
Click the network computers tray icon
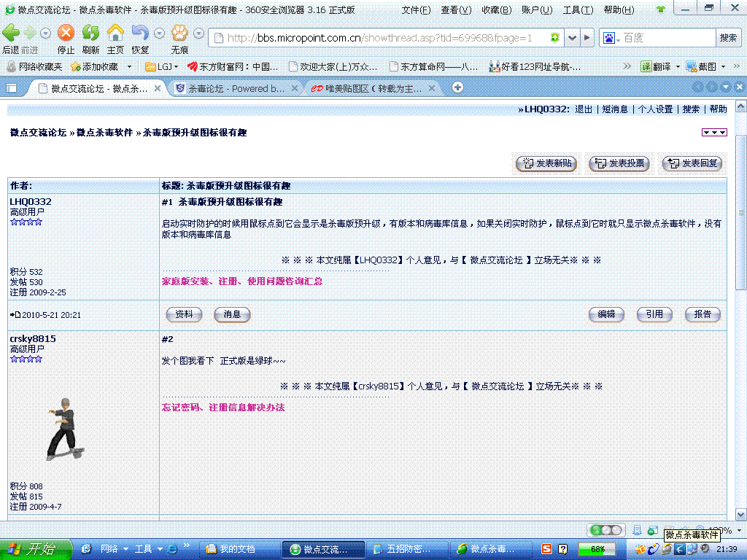(692, 549)
